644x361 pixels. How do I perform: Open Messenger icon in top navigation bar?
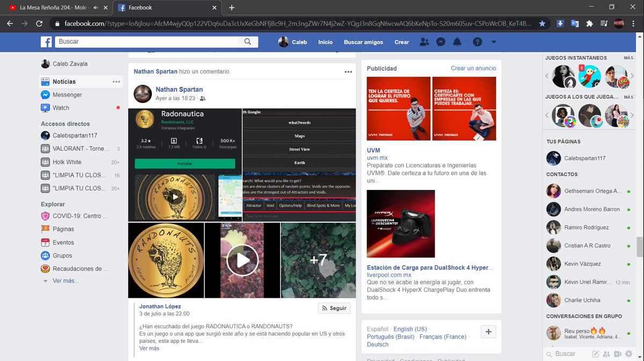(x=441, y=42)
